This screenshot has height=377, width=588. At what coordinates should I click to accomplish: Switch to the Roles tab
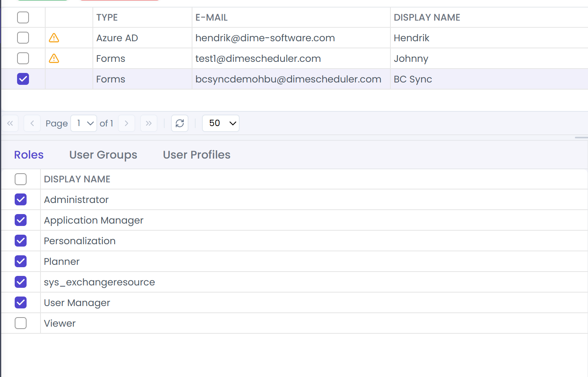[x=29, y=155]
